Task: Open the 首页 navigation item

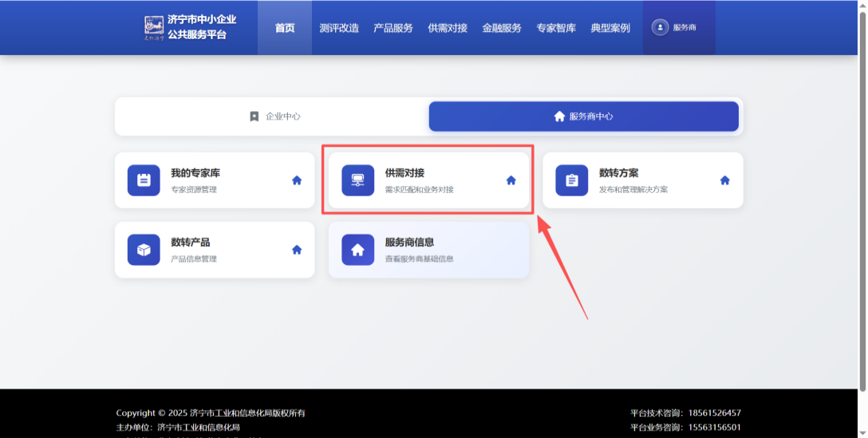Action: (x=285, y=28)
